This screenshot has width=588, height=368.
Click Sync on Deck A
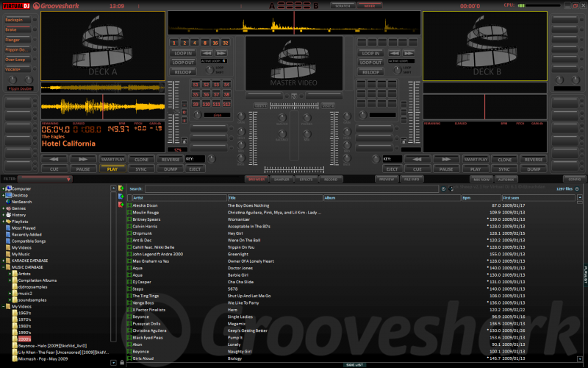pyautogui.click(x=141, y=169)
